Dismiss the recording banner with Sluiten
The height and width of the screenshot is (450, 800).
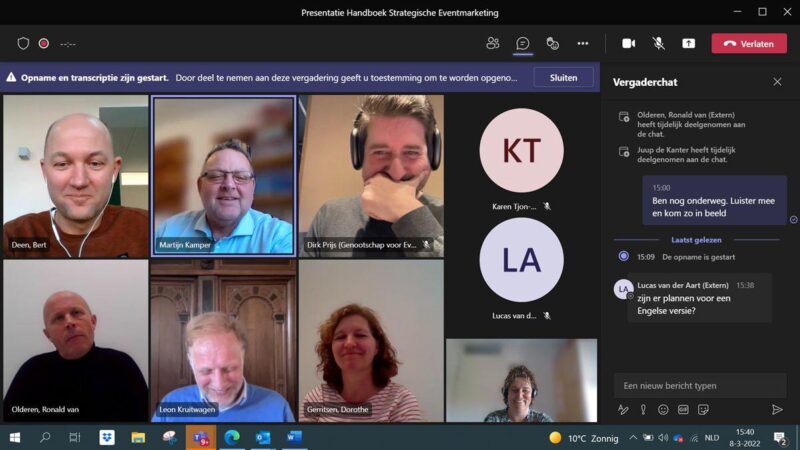[563, 78]
